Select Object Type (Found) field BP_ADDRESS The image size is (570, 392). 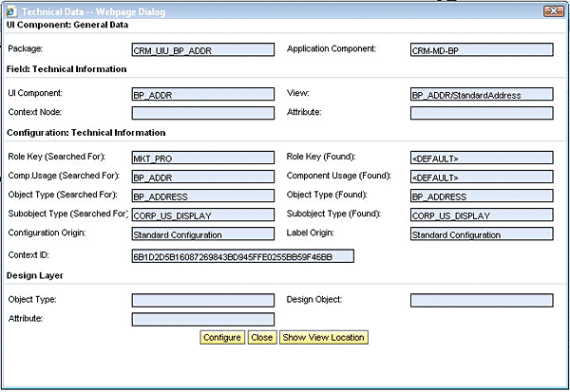coord(482,196)
